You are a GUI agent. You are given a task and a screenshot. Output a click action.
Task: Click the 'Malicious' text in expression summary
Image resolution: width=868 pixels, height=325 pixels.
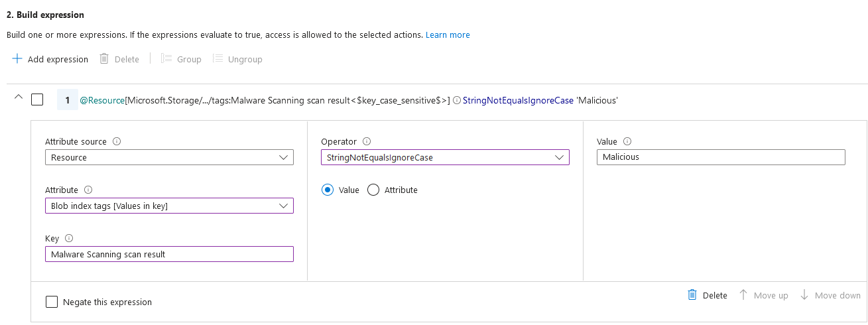point(597,100)
